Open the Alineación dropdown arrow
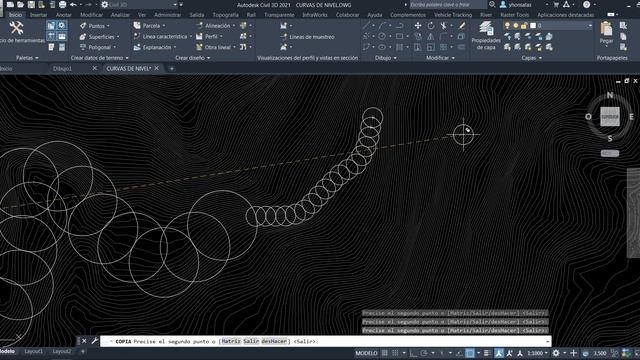The height and width of the screenshot is (360, 640). pos(234,26)
